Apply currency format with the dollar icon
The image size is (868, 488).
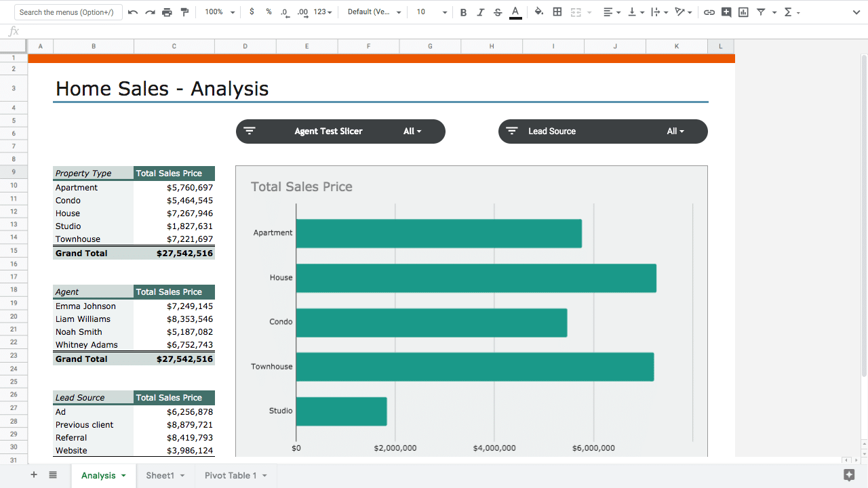pyautogui.click(x=250, y=12)
